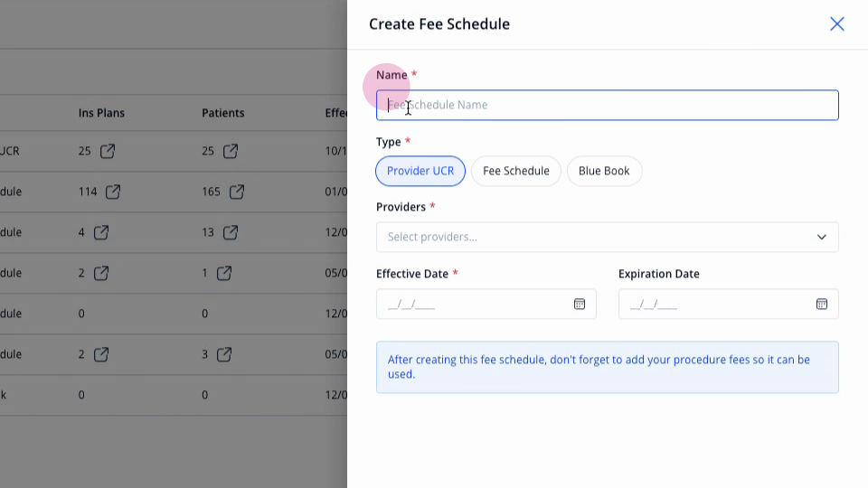Screen dimensions: 868x488
Task: Close the Create Fee Schedule panel
Action: 837,23
